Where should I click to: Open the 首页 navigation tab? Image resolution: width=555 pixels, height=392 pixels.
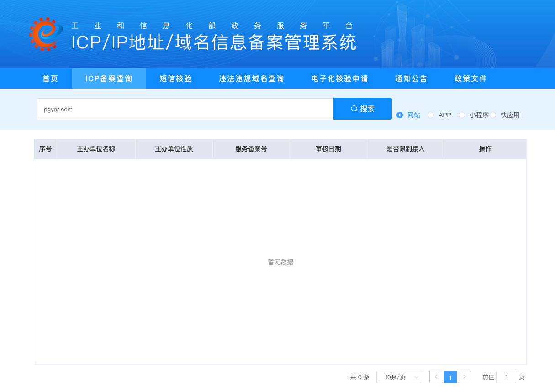tap(50, 78)
